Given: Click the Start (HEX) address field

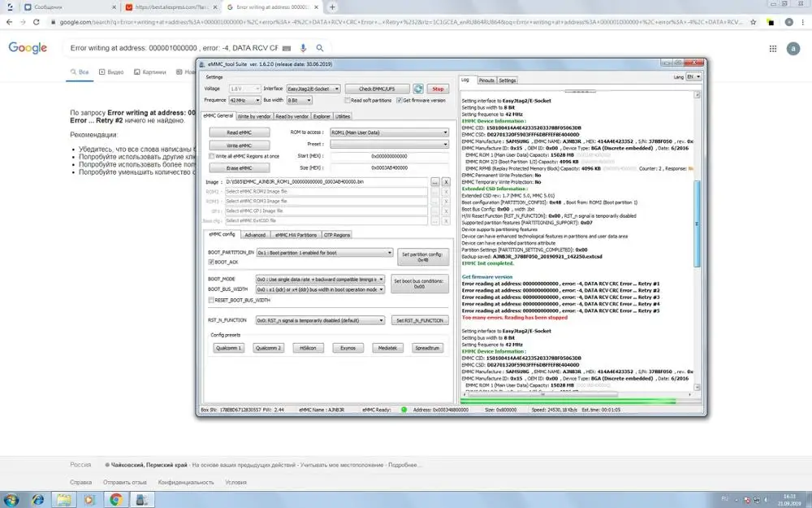Looking at the screenshot, I should 389,155.
